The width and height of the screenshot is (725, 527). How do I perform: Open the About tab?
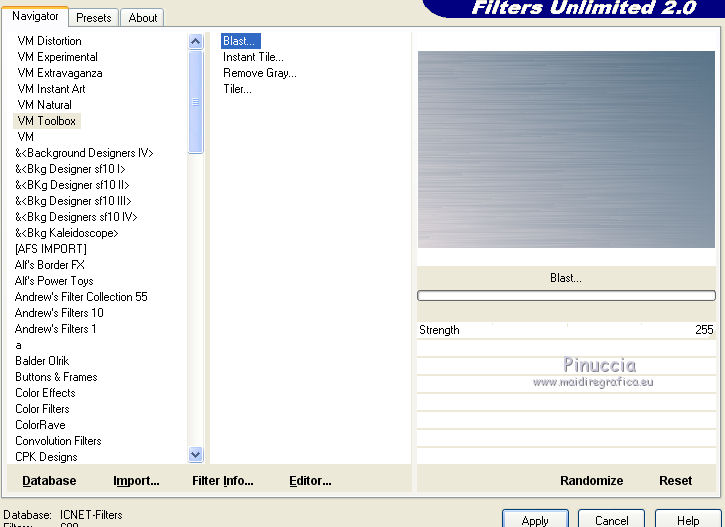pos(142,18)
